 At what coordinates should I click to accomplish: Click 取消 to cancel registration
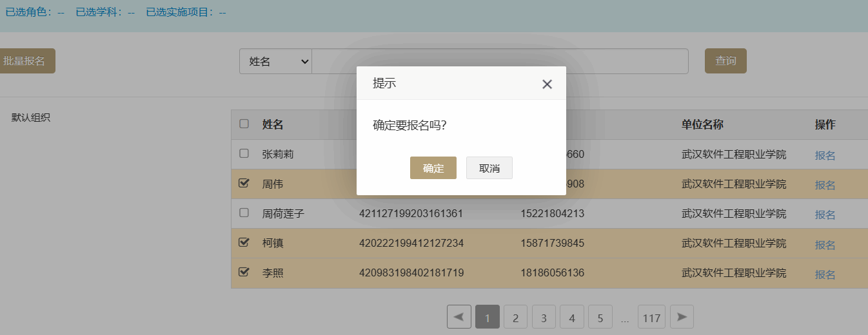(x=489, y=168)
